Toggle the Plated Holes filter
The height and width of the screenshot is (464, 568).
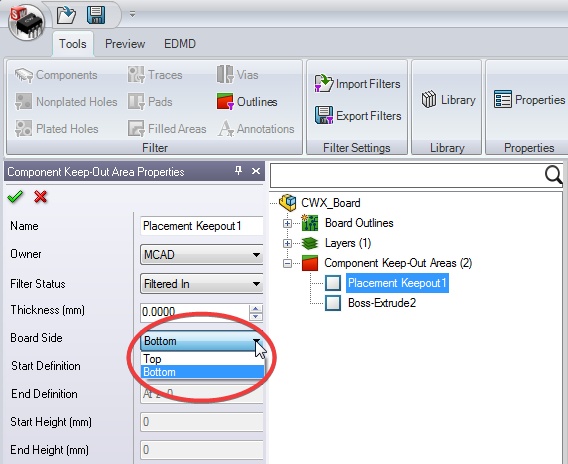point(57,129)
